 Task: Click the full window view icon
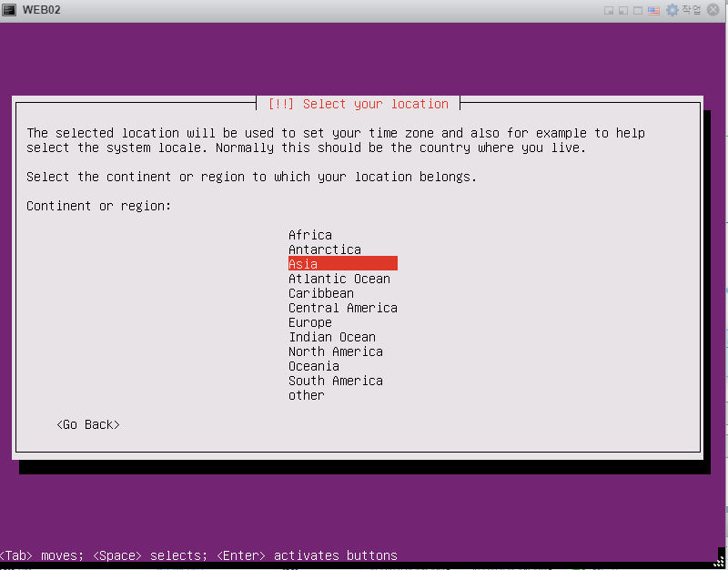point(639,10)
